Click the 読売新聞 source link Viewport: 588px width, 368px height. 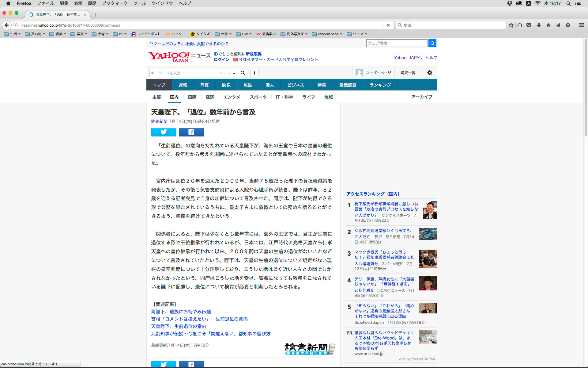tap(159, 121)
